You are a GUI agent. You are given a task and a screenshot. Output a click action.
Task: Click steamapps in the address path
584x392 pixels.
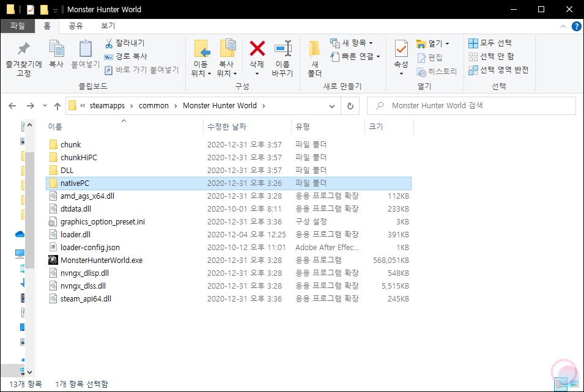pyautogui.click(x=107, y=106)
